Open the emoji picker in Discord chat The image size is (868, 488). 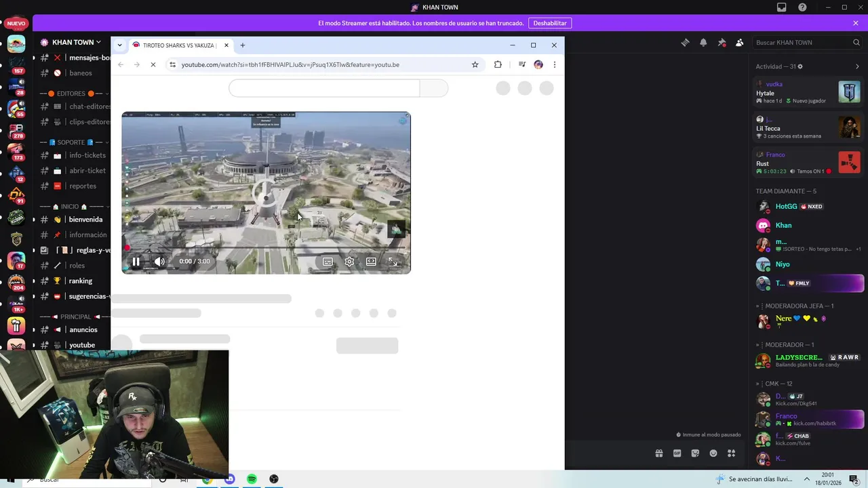713,453
